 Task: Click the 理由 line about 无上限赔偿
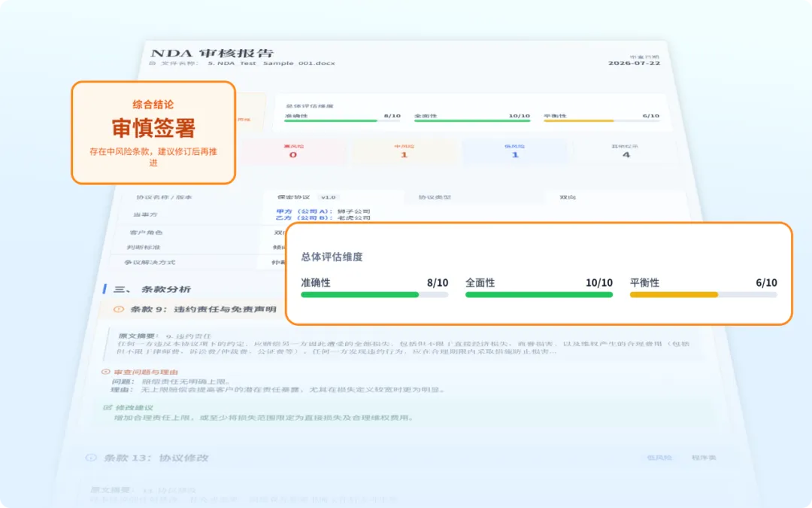tap(278, 390)
